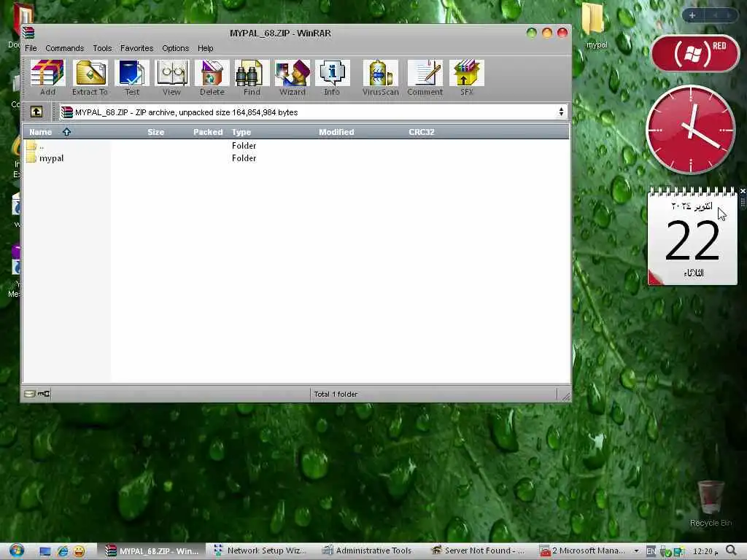This screenshot has width=747, height=560.
Task: Open the View toolbar icon
Action: click(x=171, y=77)
